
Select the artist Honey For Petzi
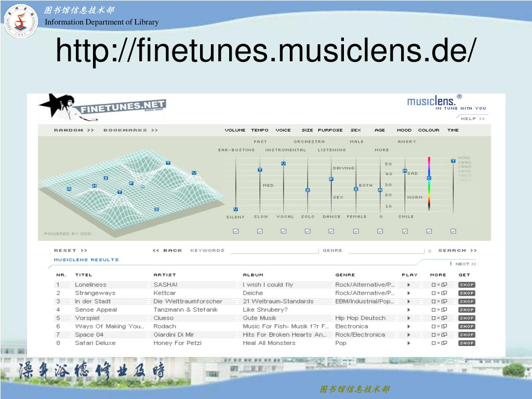click(178, 343)
